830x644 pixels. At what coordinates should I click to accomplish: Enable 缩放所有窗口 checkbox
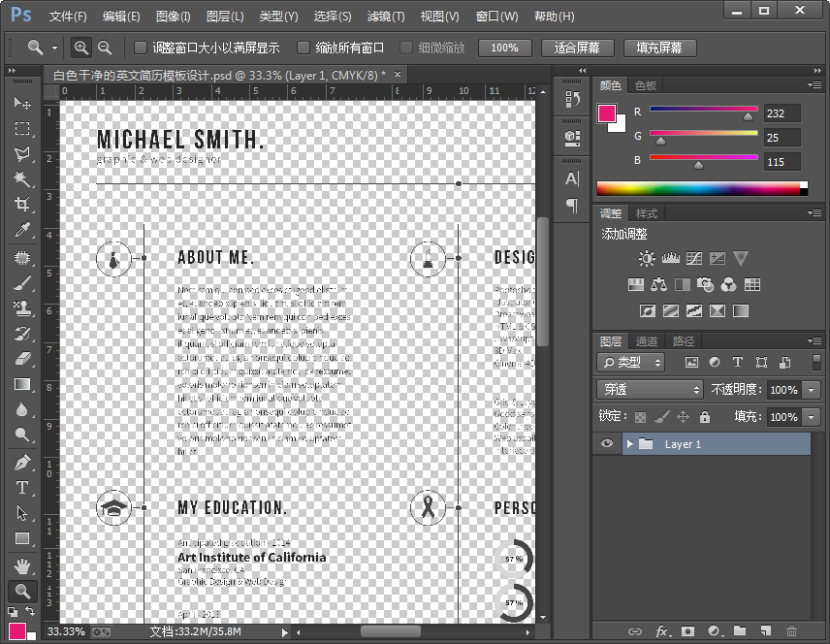click(303, 48)
